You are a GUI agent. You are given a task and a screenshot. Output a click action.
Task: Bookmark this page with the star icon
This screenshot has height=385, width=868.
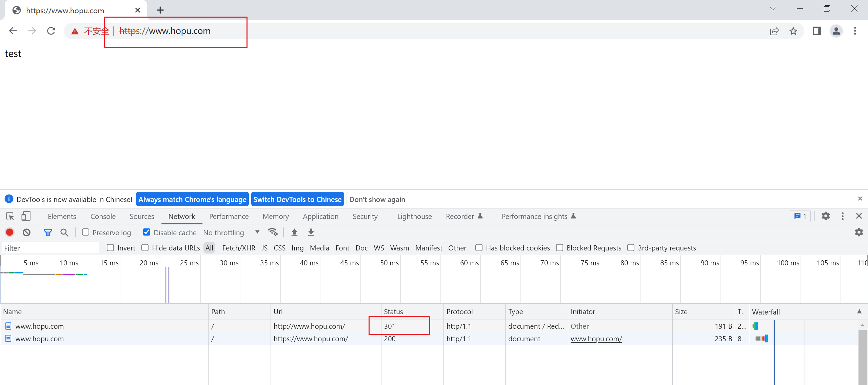click(793, 31)
